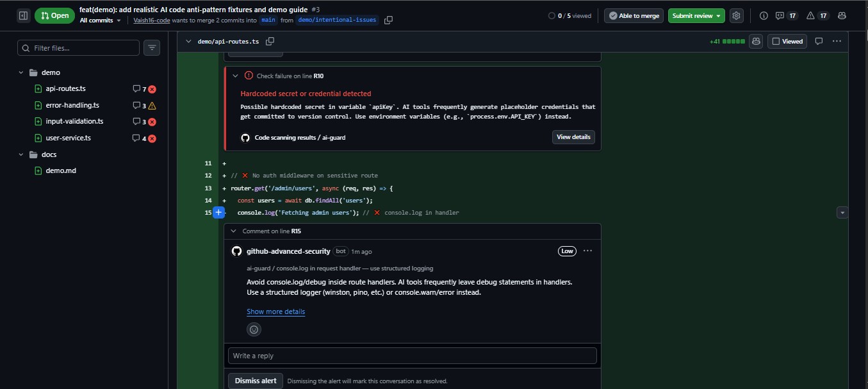The height and width of the screenshot is (389, 868).
Task: Open the more options menu of the bot comment
Action: (587, 251)
